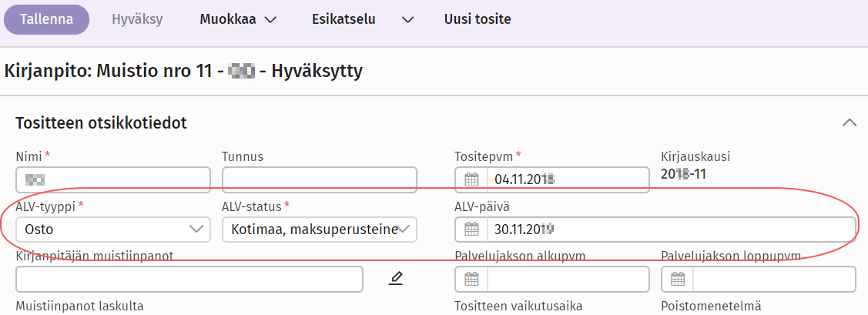Select the Kirjanpito: Muistio nro 11 heading

tap(183, 72)
